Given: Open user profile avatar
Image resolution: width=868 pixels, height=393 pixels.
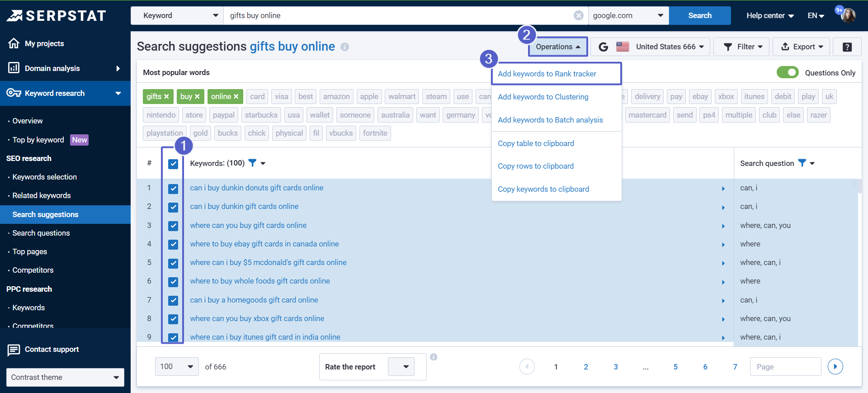Looking at the screenshot, I should pos(848,15).
